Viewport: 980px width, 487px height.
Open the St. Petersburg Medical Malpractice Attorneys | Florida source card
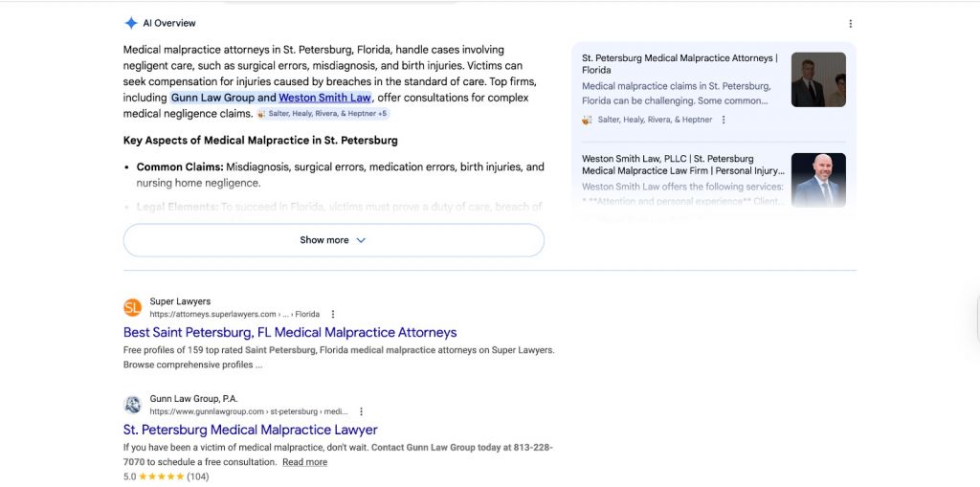click(x=680, y=64)
